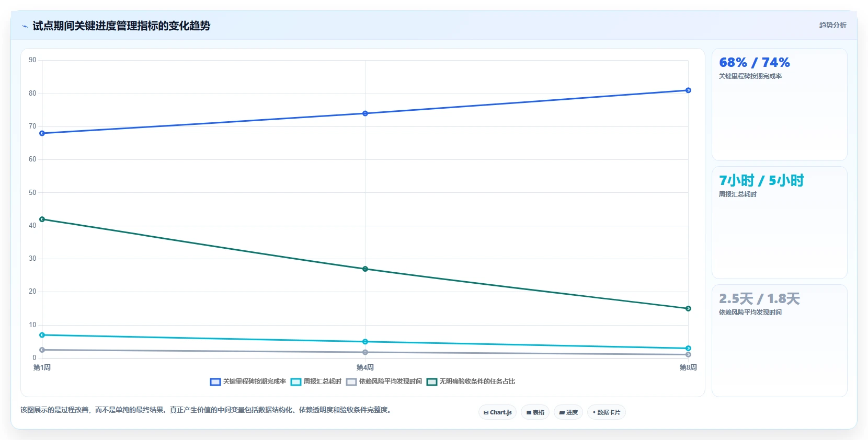Click the 50 y-axis label
The height and width of the screenshot is (440, 868).
32,193
